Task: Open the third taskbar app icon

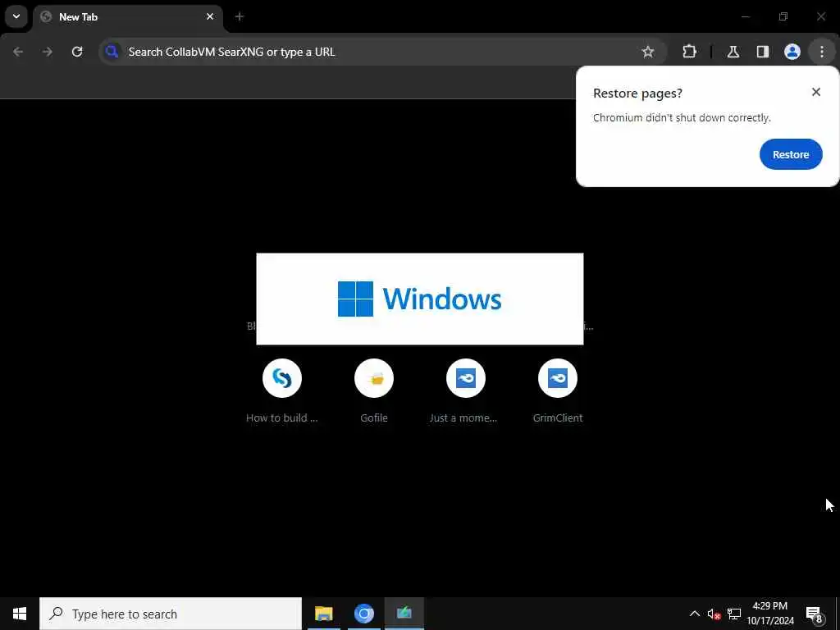Action: (x=404, y=614)
